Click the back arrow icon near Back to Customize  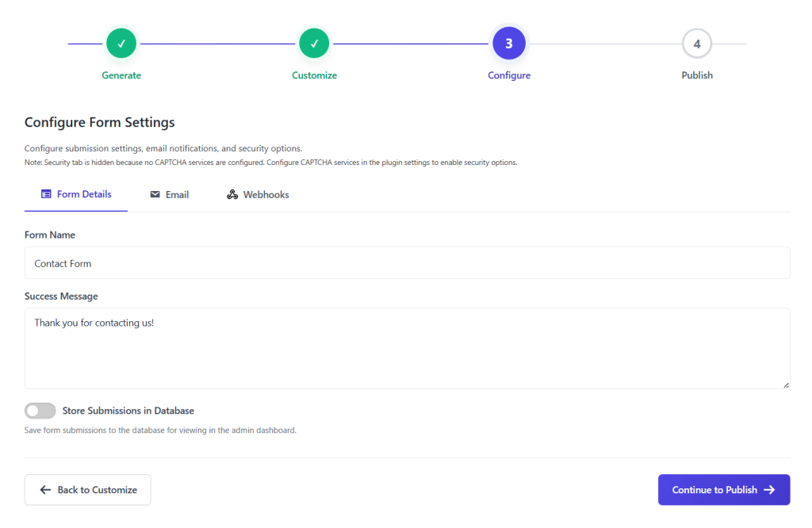point(44,489)
